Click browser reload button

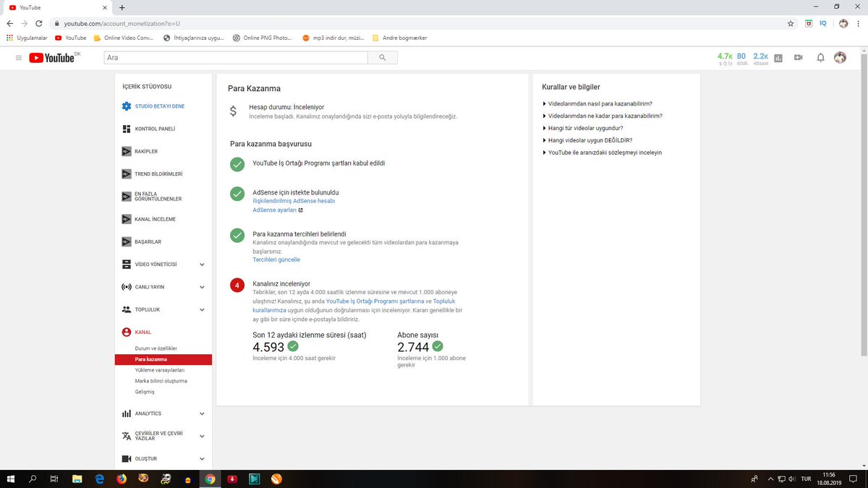(38, 24)
